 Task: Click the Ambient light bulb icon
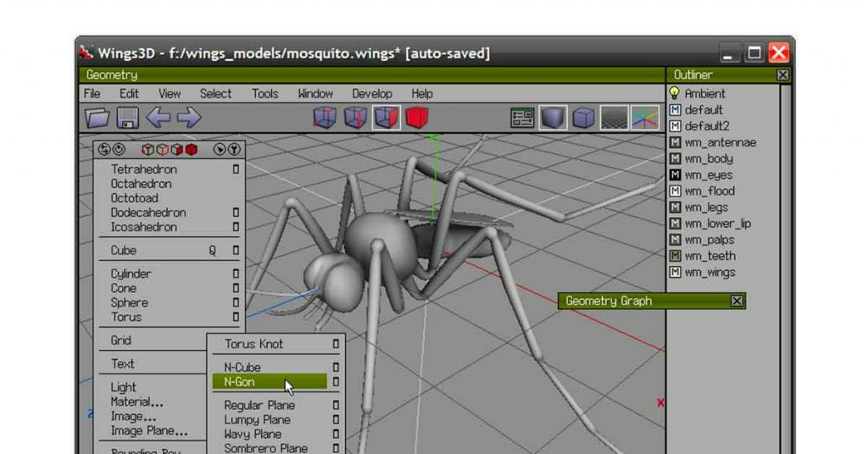pyautogui.click(x=675, y=93)
